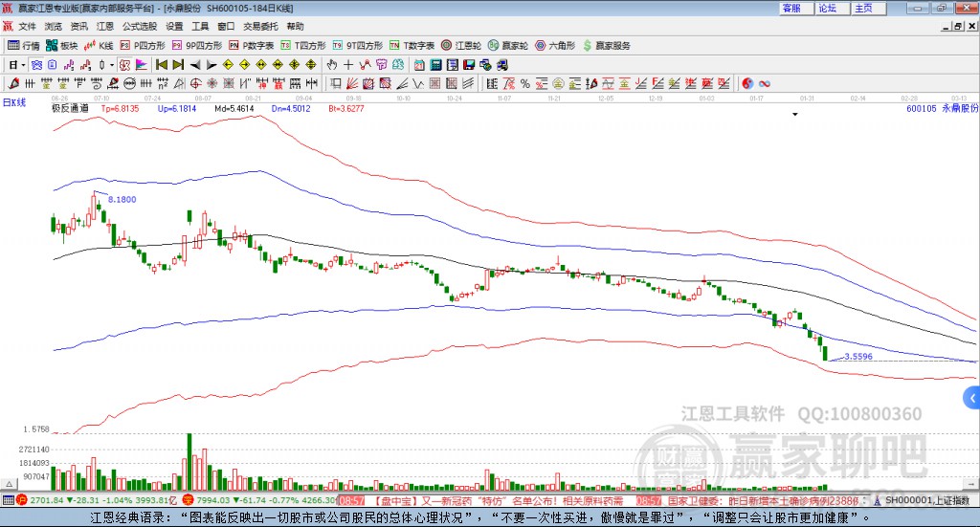Select the red pencil drawing tool

click(x=13, y=83)
